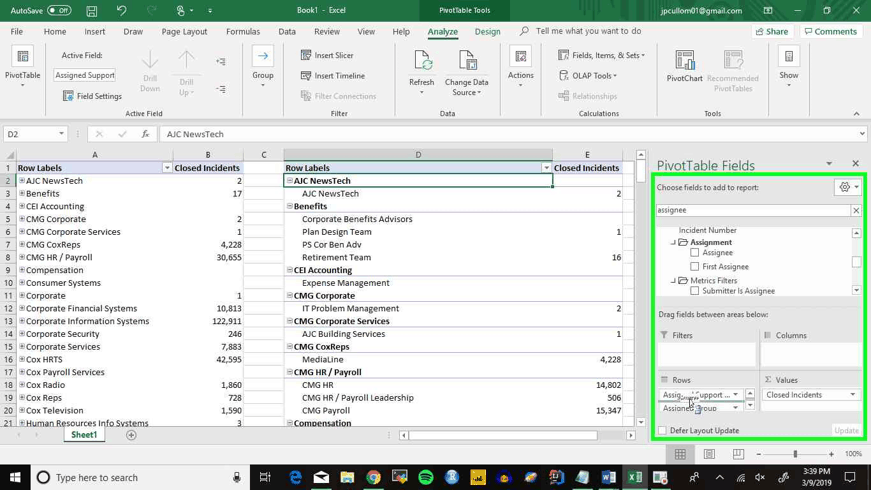Click Insert Slicer
Image resolution: width=873 pixels, height=490 pixels.
[327, 55]
